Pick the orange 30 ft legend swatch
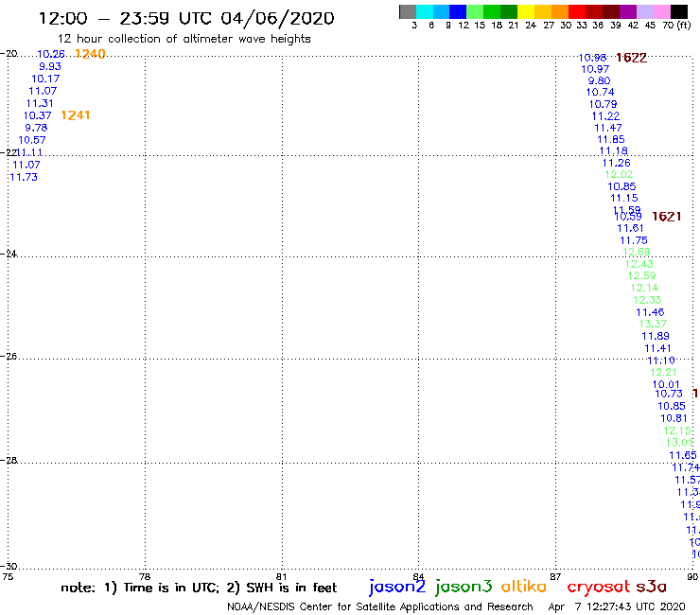 560,11
